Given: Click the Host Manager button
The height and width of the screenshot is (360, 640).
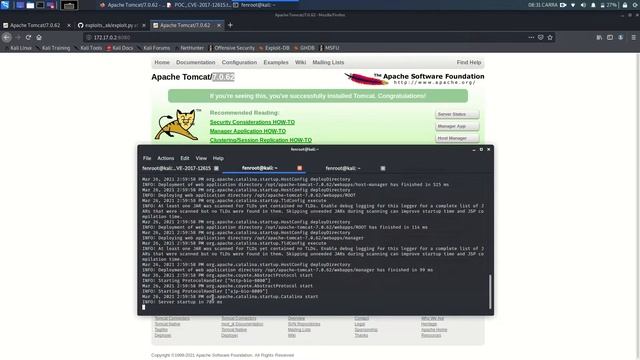Looking at the screenshot, I should (x=457, y=138).
